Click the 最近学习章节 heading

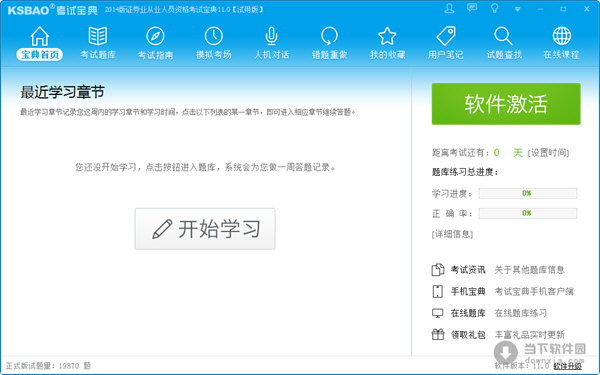tap(62, 92)
